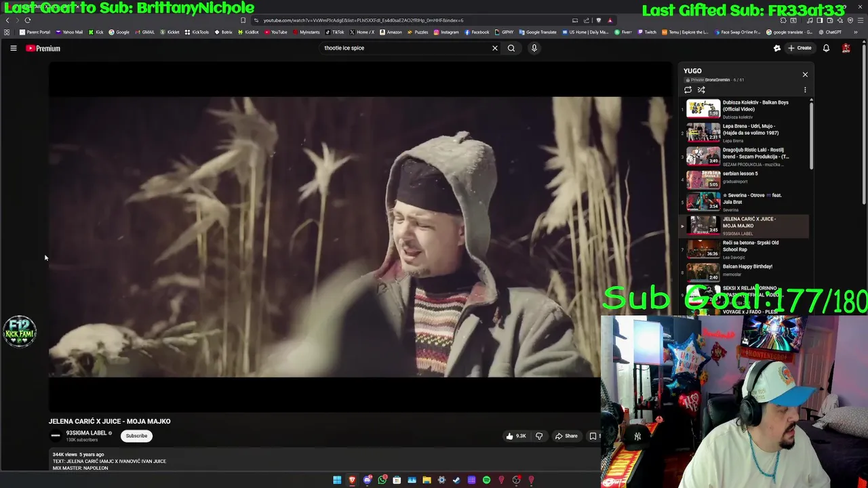The height and width of the screenshot is (488, 868).
Task: Open the Yahoo Mail bookmark
Action: pos(68,32)
